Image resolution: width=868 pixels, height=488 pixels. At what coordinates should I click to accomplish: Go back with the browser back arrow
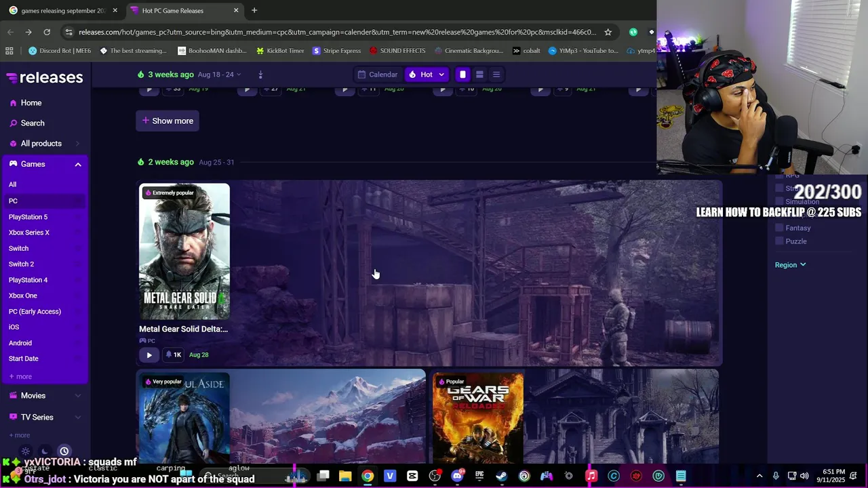coord(10,32)
